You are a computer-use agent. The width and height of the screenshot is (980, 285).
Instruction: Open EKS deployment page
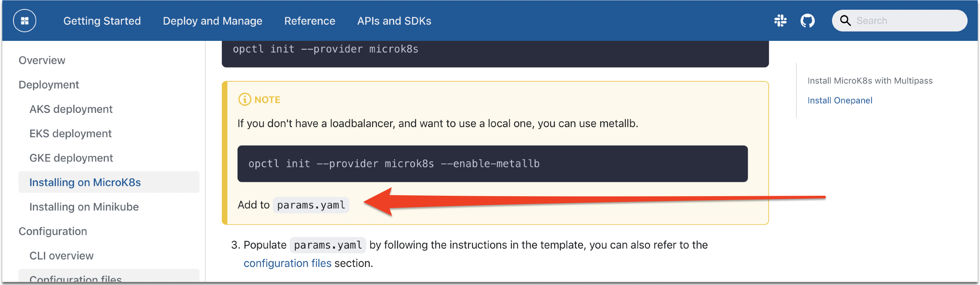point(70,133)
